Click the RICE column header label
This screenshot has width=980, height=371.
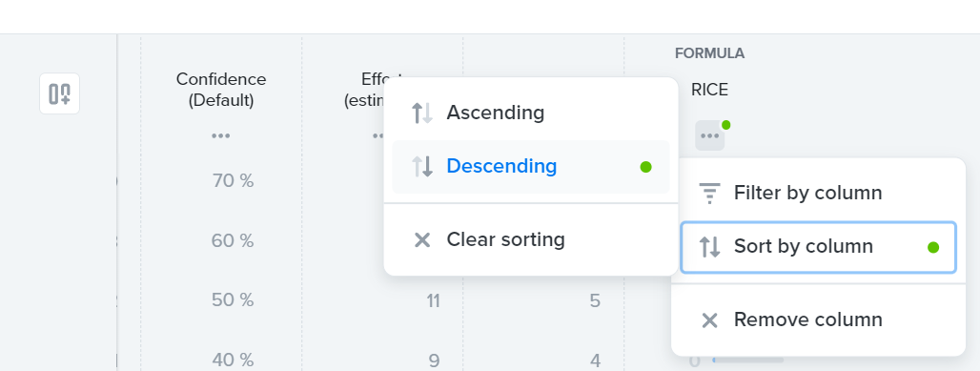coord(709,90)
